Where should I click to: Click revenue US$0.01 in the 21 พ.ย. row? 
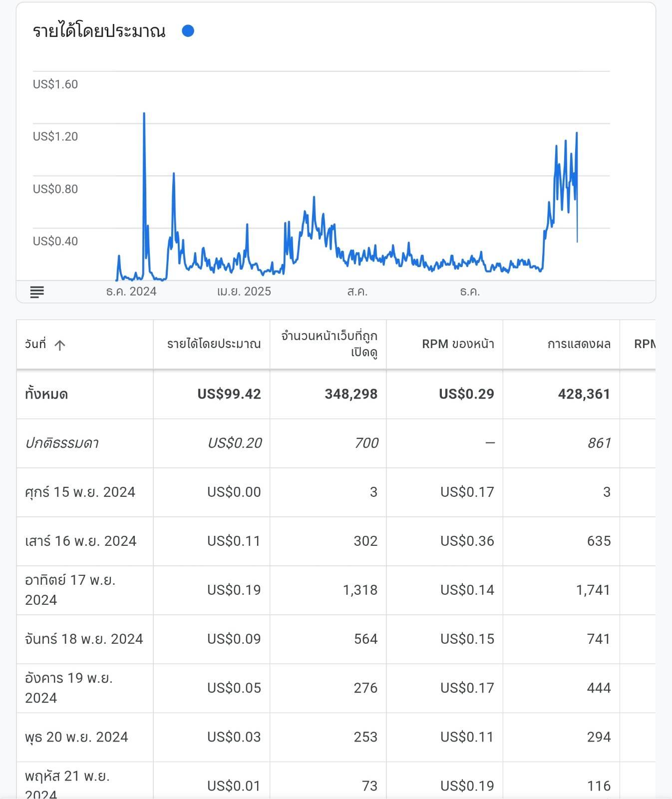pyautogui.click(x=234, y=786)
